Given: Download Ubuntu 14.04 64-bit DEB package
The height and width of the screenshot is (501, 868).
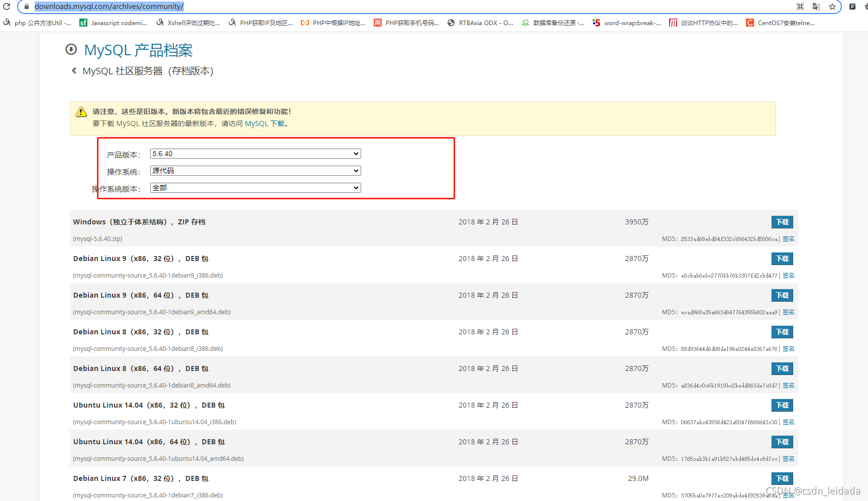Looking at the screenshot, I should [x=782, y=442].
